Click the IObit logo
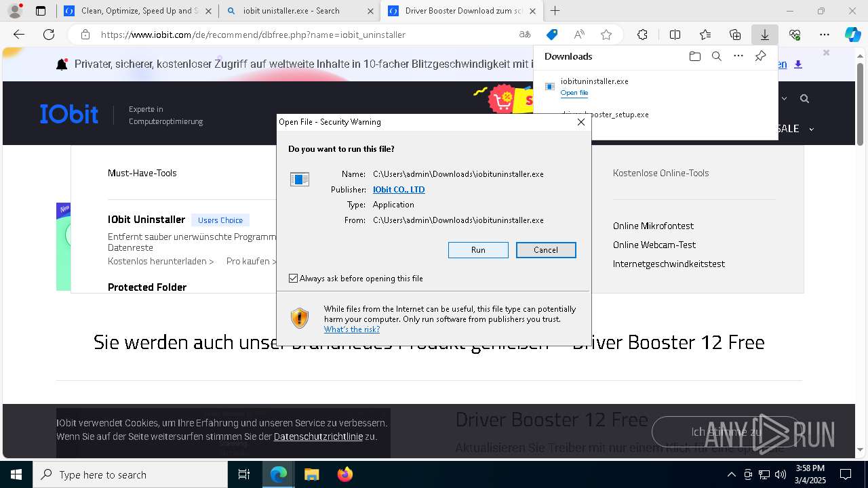868x488 pixels. pyautogui.click(x=69, y=114)
